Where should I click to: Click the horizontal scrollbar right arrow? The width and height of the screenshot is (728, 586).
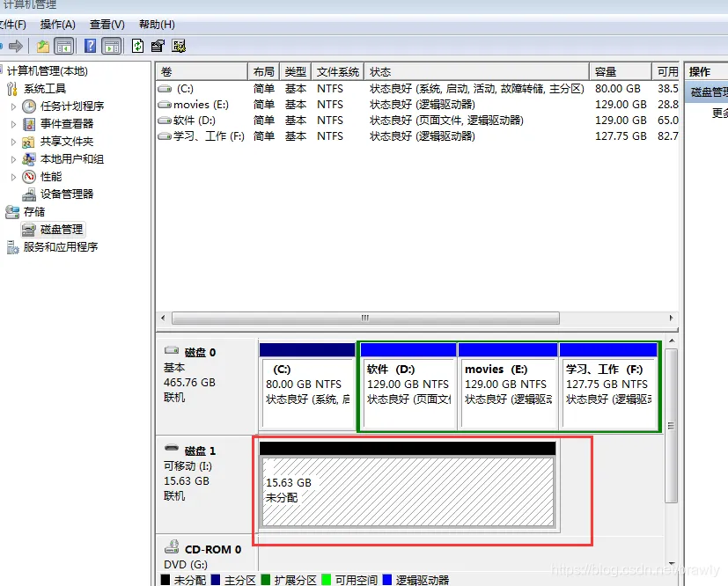coord(671,319)
